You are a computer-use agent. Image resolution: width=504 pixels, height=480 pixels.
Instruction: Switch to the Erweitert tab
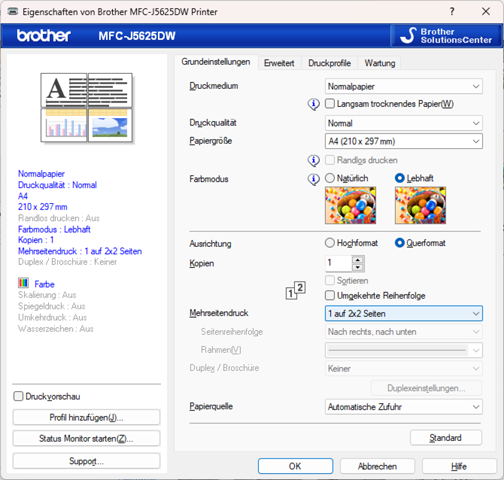(x=279, y=63)
